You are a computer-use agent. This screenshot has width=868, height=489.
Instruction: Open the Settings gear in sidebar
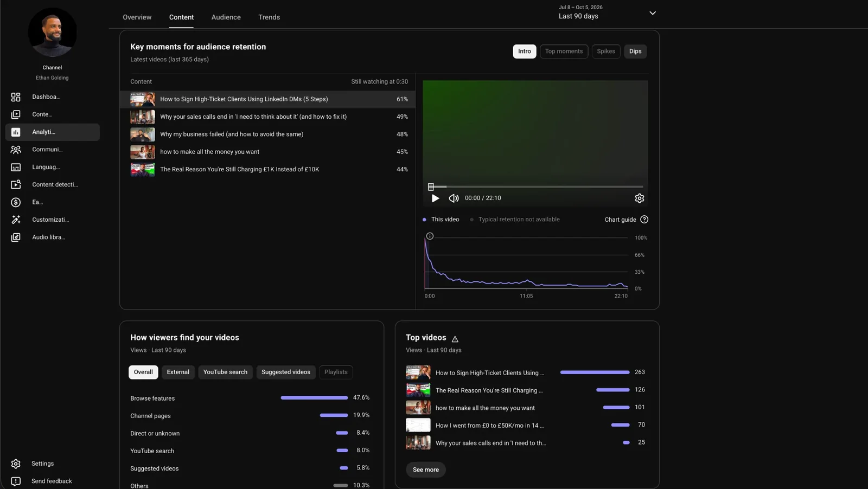(16, 464)
